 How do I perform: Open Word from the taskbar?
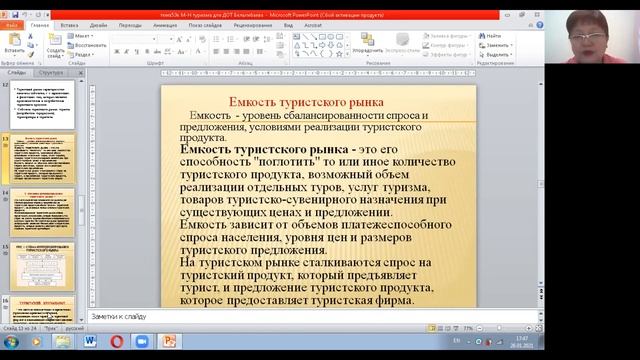coord(90,341)
